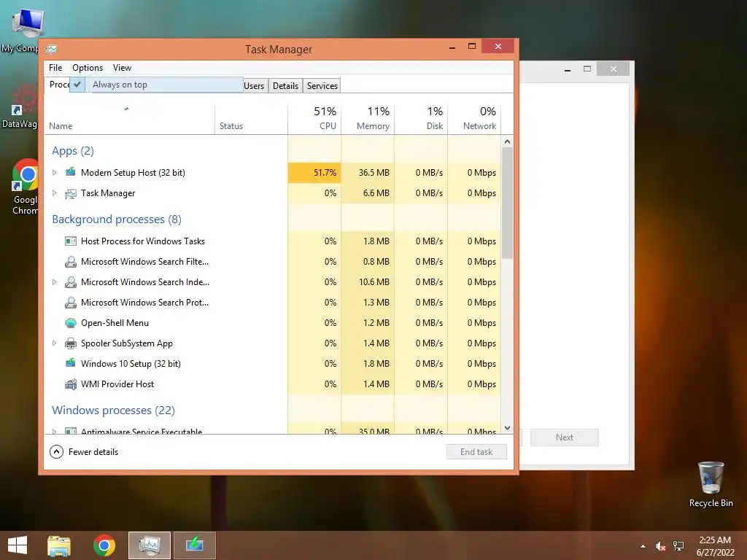Expand Microsoft Windows Search Indexer row
The image size is (747, 560).
tap(54, 282)
